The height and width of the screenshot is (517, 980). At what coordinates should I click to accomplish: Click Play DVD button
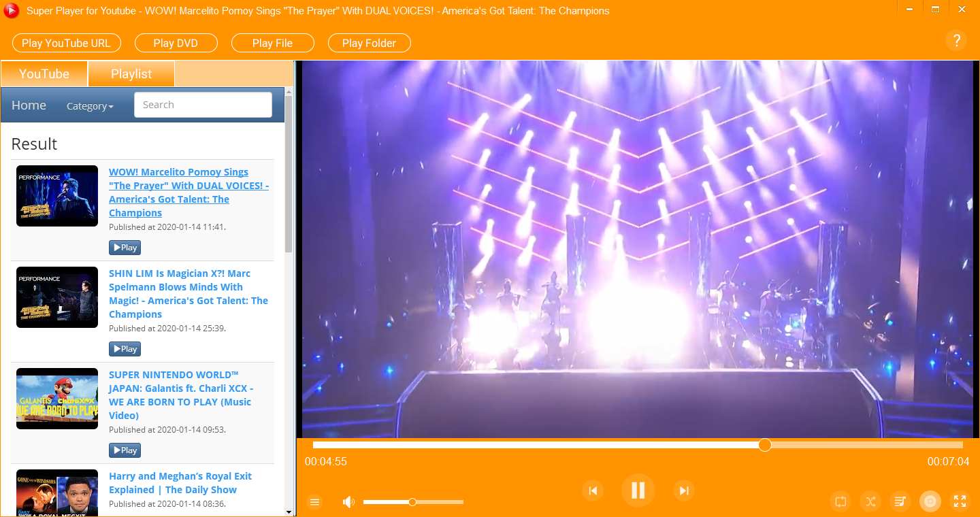click(176, 43)
